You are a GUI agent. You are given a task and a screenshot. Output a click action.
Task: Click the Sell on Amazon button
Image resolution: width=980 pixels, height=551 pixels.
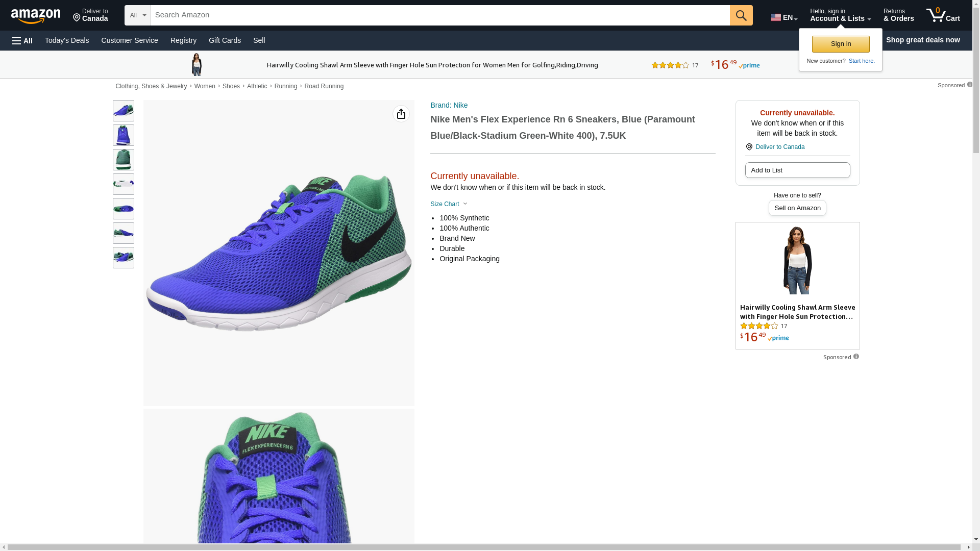797,208
